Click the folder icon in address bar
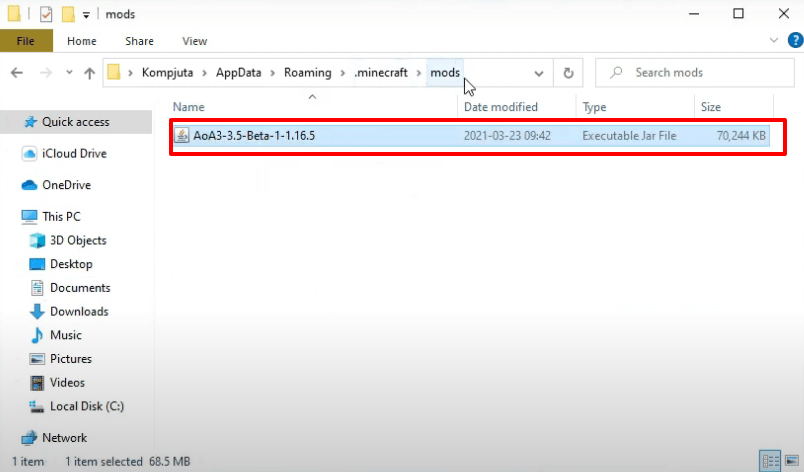Screen dimensions: 804x472 click(x=114, y=72)
